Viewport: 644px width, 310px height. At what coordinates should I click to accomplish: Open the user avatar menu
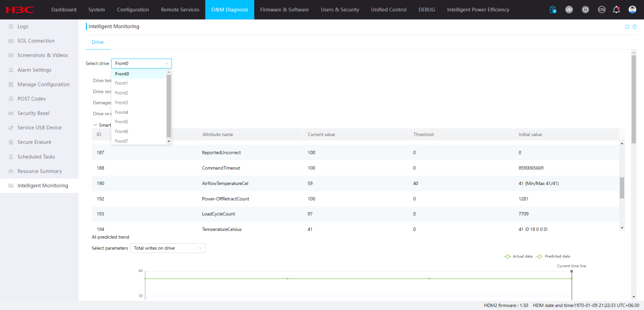632,9
